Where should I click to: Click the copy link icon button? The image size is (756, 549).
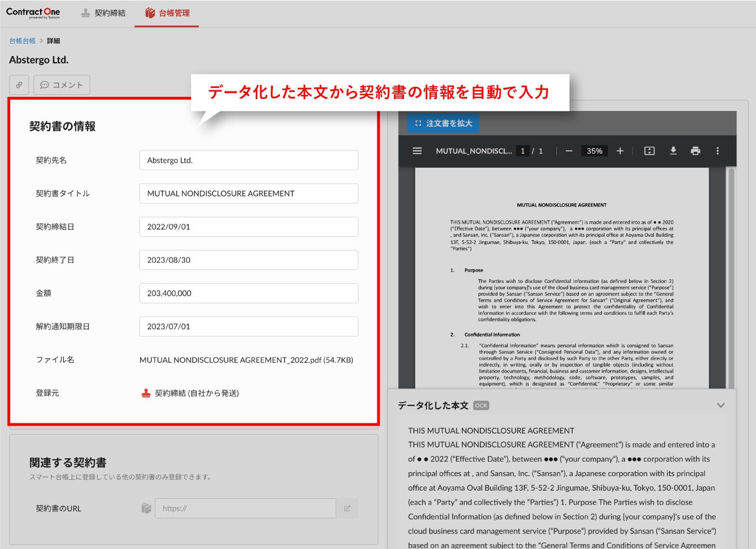(x=19, y=85)
